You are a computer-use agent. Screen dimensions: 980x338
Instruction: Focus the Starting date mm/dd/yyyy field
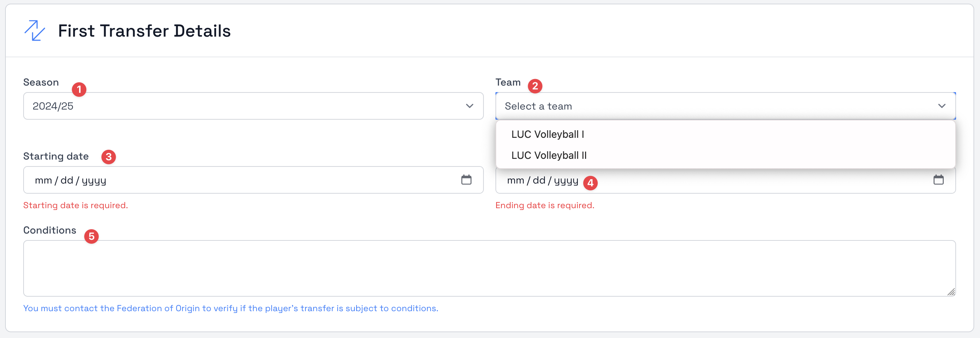click(x=70, y=180)
